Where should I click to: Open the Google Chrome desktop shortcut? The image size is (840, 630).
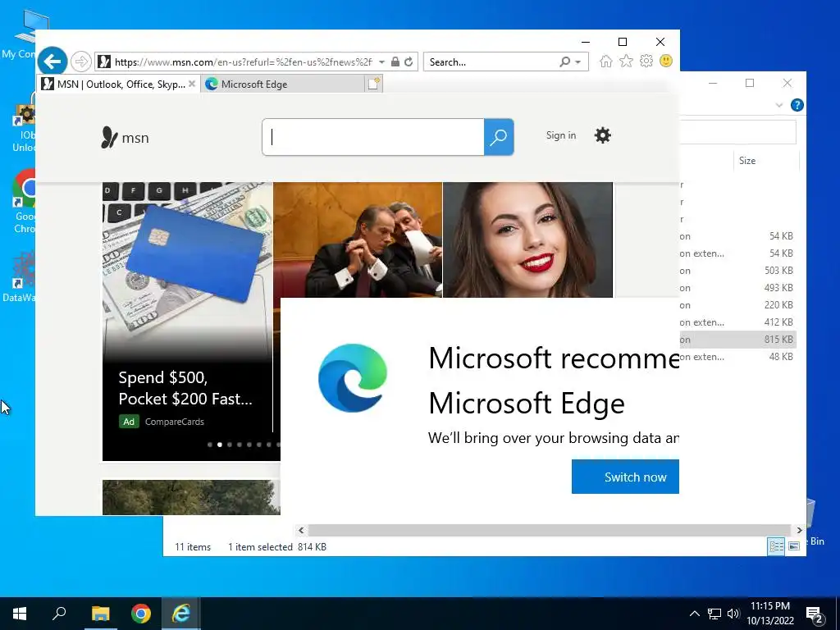click(24, 201)
